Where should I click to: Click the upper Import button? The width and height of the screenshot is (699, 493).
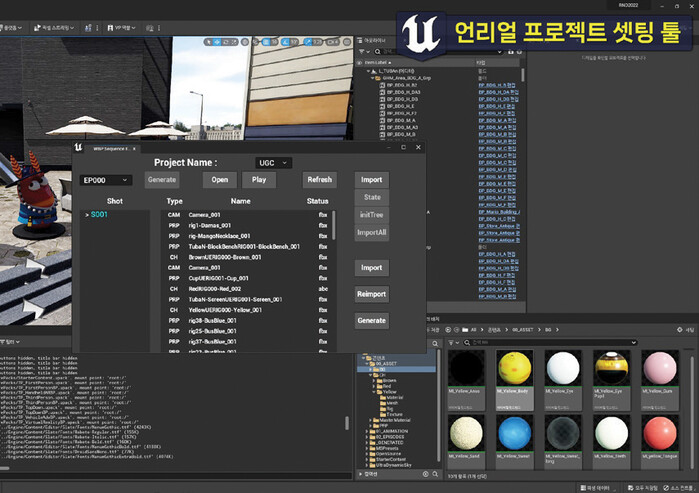[x=372, y=180]
